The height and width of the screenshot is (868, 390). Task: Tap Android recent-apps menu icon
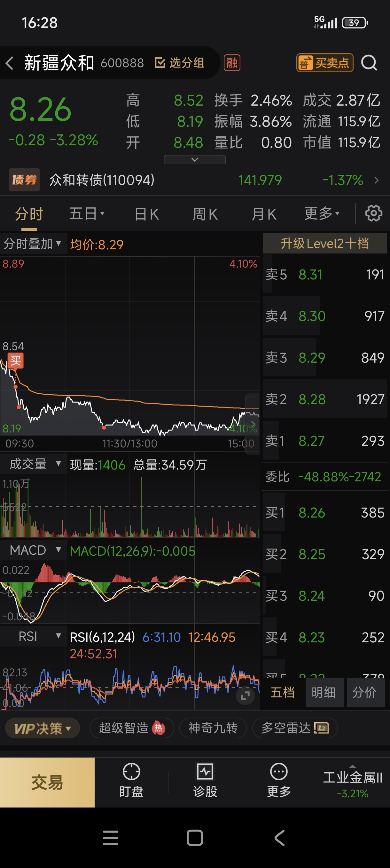(x=110, y=838)
